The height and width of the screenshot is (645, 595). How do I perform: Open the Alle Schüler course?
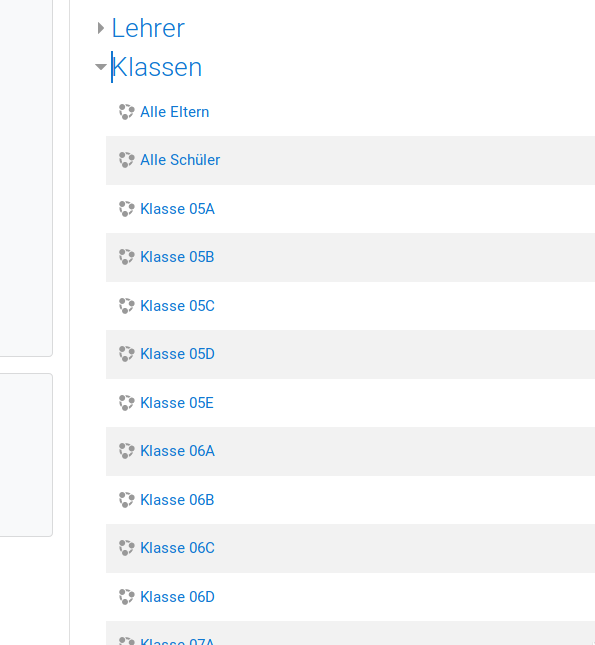click(x=180, y=160)
